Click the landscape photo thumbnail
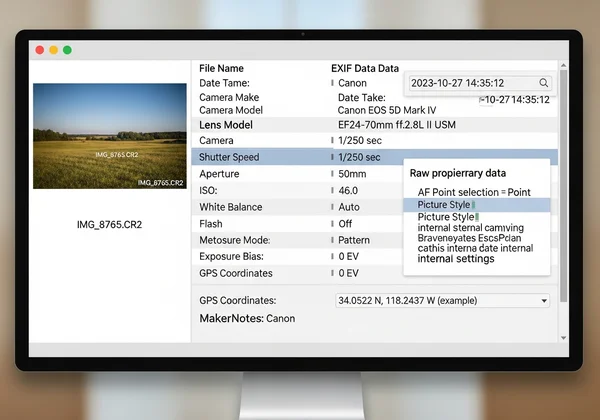 pos(110,136)
